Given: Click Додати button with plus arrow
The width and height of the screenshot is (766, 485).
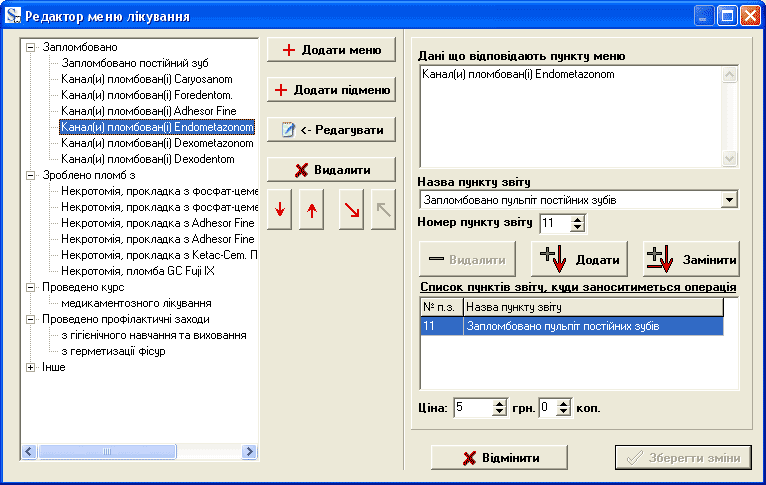Looking at the screenshot, I should click(579, 259).
